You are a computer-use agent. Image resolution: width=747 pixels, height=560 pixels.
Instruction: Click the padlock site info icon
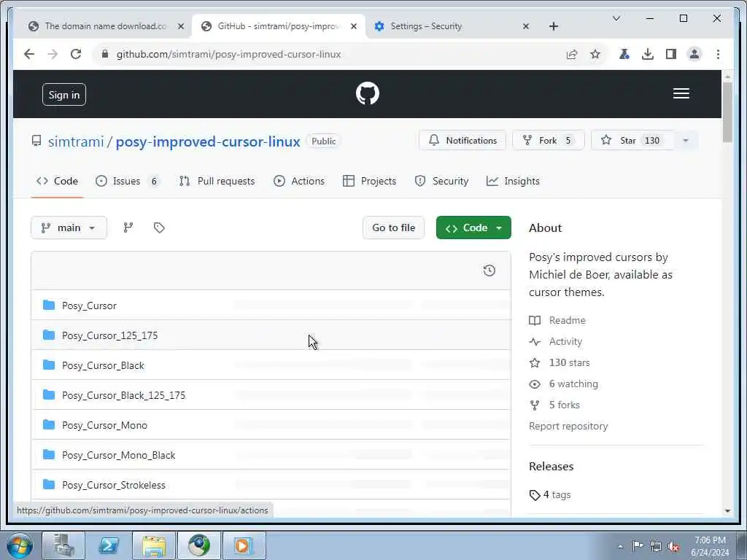point(105,54)
